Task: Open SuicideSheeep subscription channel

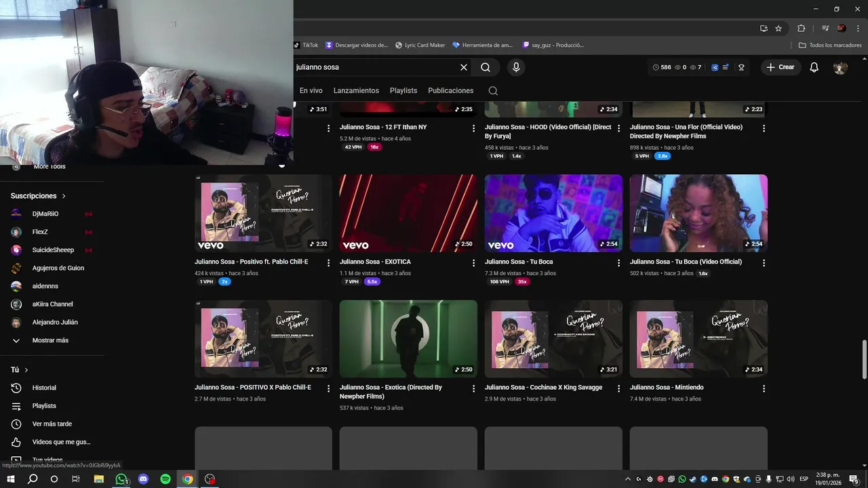Action: pos(52,250)
